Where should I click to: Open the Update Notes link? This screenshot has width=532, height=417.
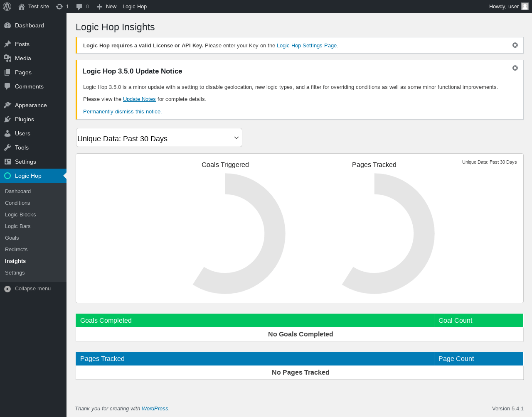(139, 99)
